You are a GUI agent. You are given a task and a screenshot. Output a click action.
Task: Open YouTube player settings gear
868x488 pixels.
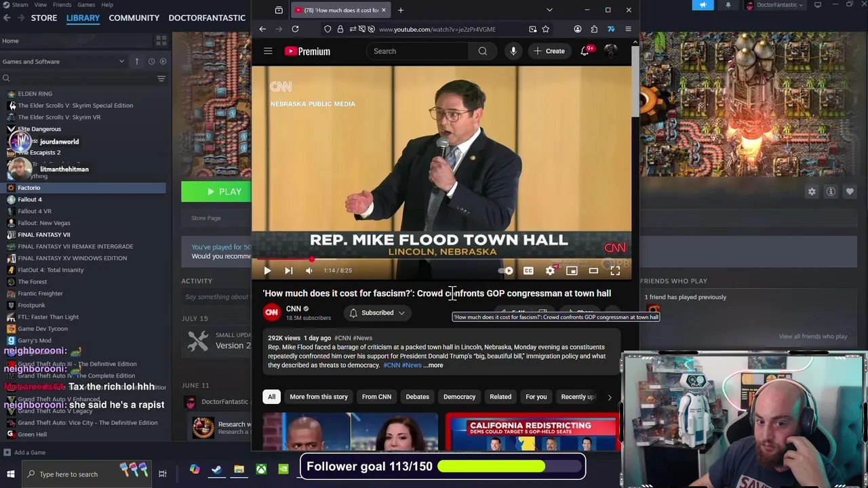pyautogui.click(x=550, y=270)
